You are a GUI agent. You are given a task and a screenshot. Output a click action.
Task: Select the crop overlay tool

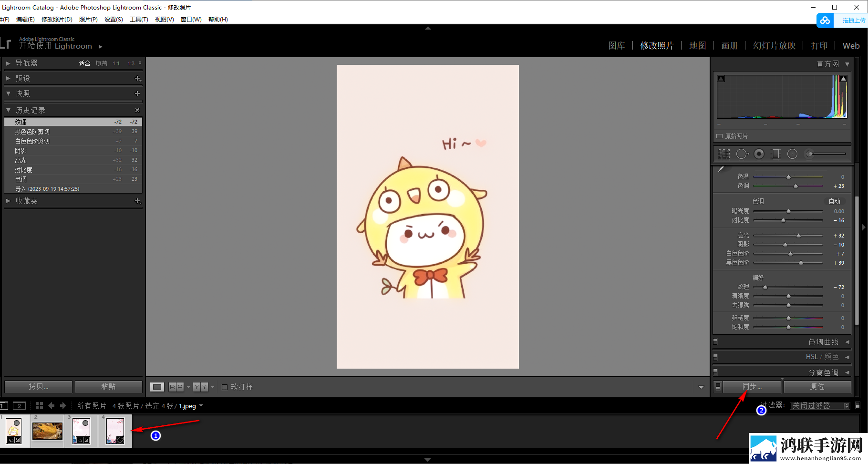click(724, 154)
